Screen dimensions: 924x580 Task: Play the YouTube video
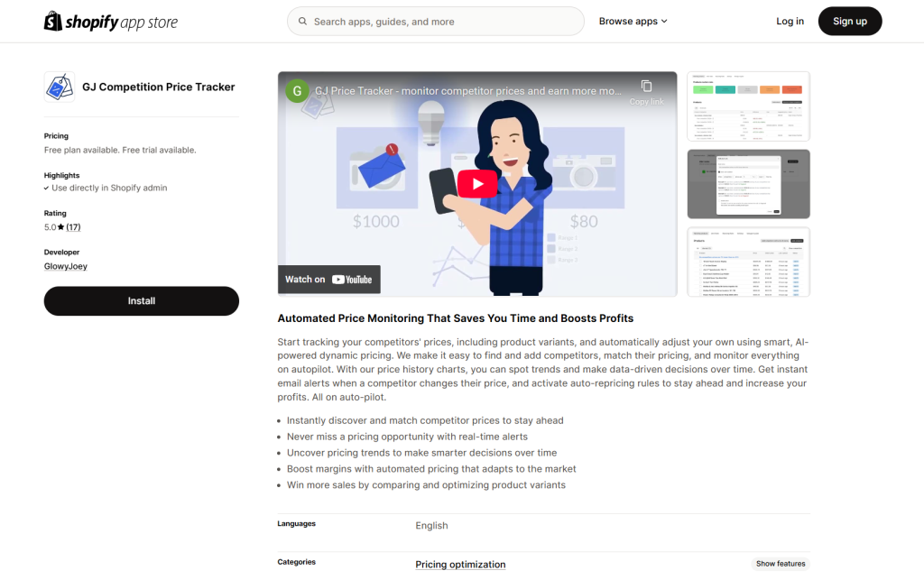point(477,184)
